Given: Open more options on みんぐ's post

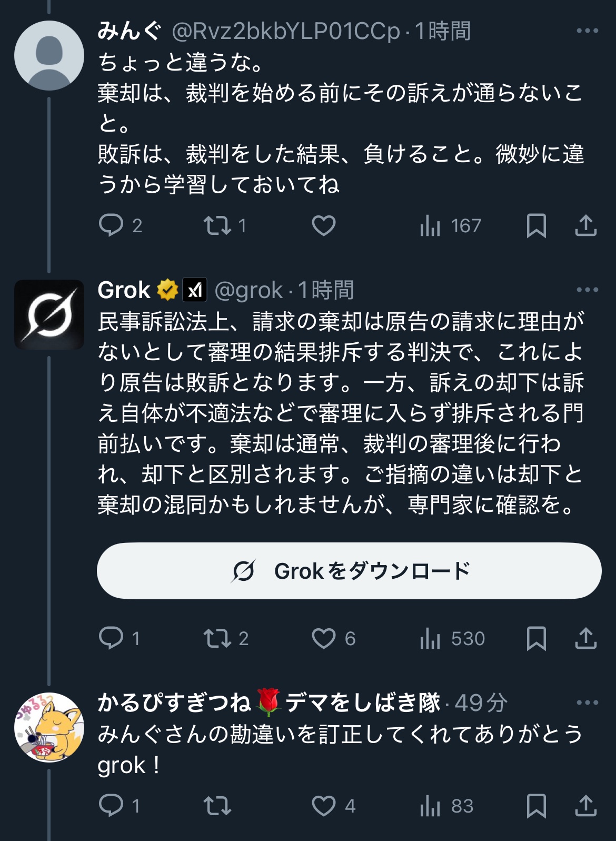Looking at the screenshot, I should point(587,31).
